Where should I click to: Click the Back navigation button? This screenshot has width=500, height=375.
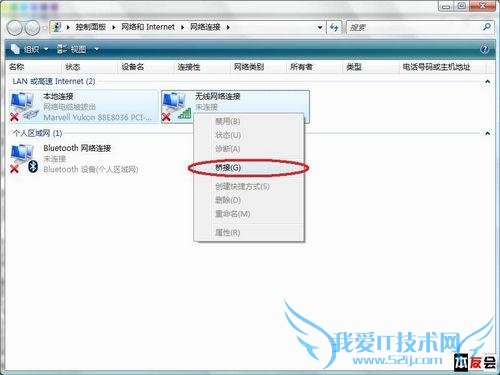(x=15, y=28)
